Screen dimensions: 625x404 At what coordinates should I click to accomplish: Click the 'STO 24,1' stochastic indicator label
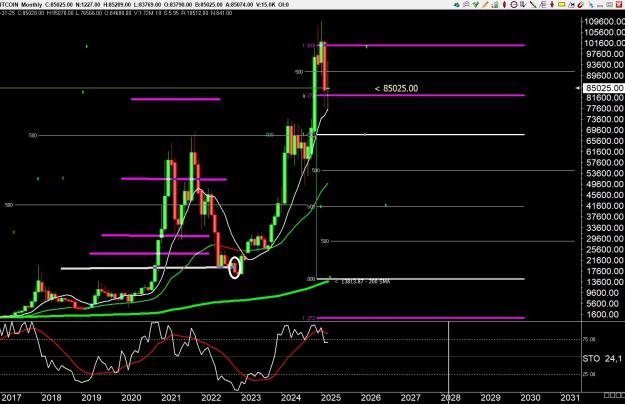(x=602, y=359)
